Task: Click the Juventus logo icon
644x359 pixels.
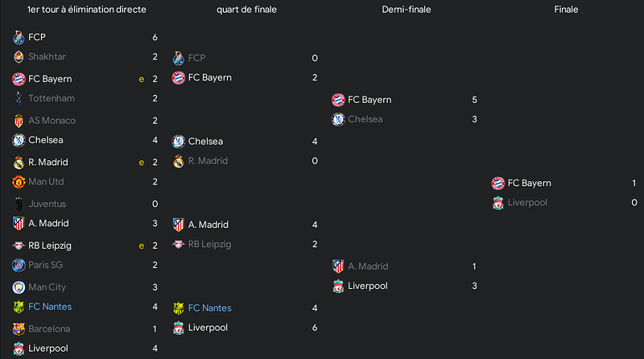Action: (x=19, y=204)
